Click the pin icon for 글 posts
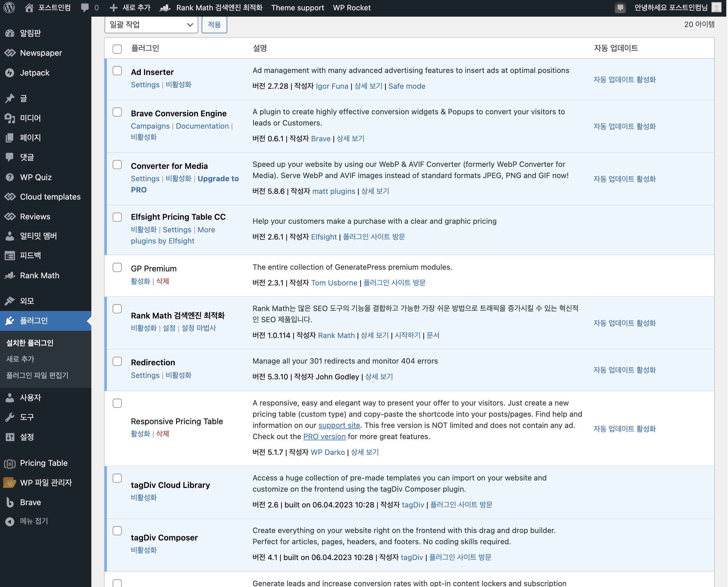The height and width of the screenshot is (587, 728). point(10,99)
